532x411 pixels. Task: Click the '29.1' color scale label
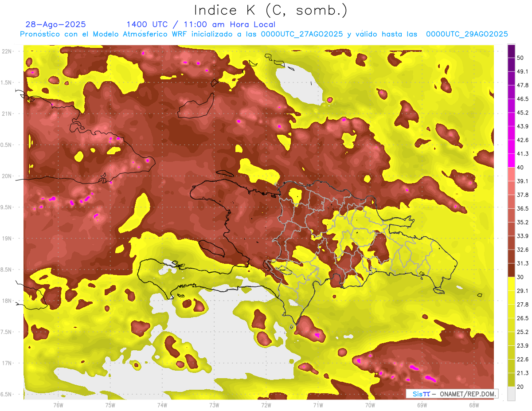[x=523, y=291]
